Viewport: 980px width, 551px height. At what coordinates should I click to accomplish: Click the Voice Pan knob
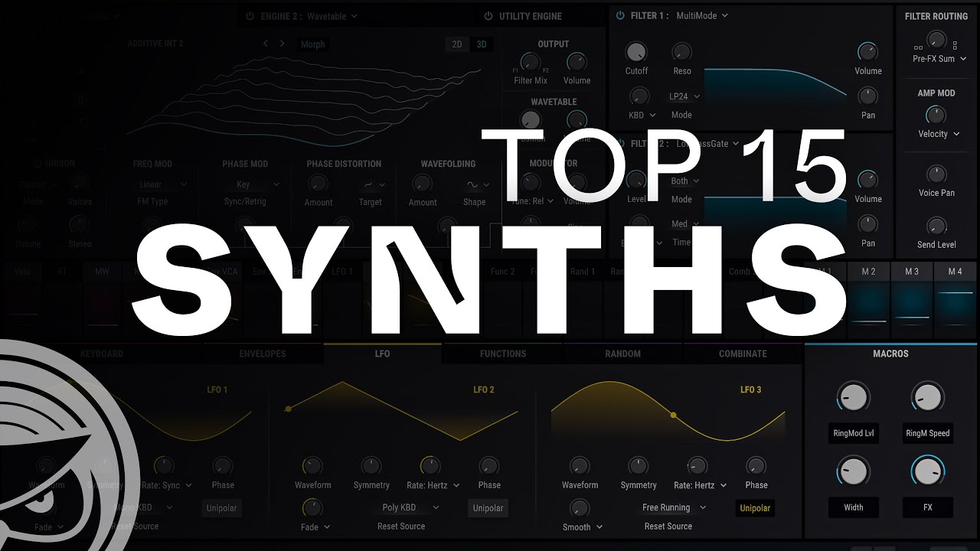[936, 174]
